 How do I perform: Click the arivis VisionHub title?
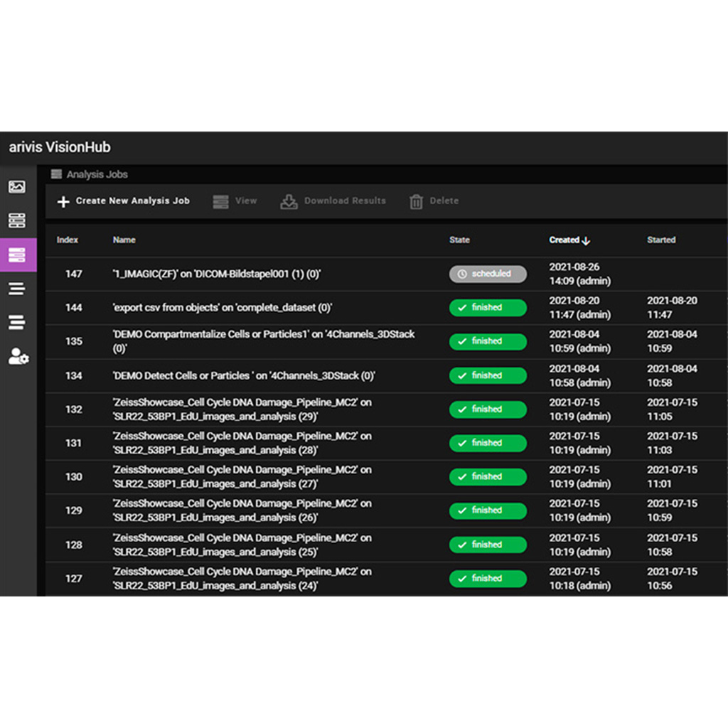coord(60,147)
